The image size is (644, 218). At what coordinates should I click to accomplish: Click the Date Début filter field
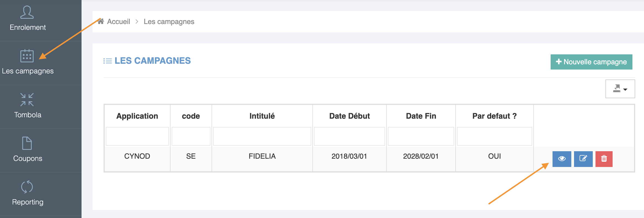pos(349,136)
